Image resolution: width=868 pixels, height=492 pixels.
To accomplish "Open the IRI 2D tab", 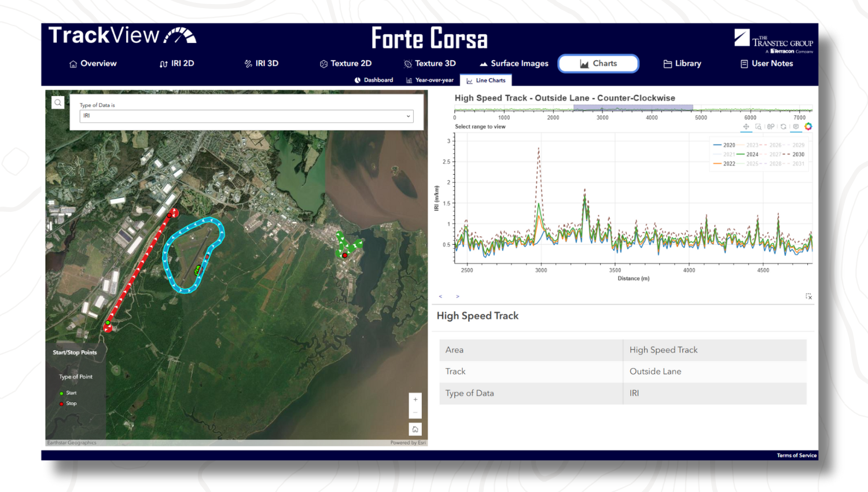I will pos(177,64).
